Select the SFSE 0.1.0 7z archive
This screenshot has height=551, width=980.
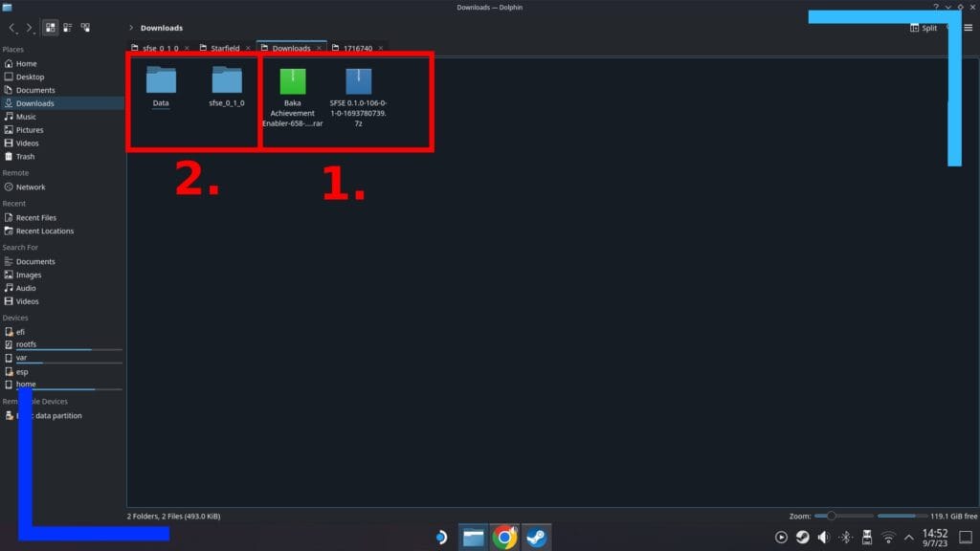358,81
